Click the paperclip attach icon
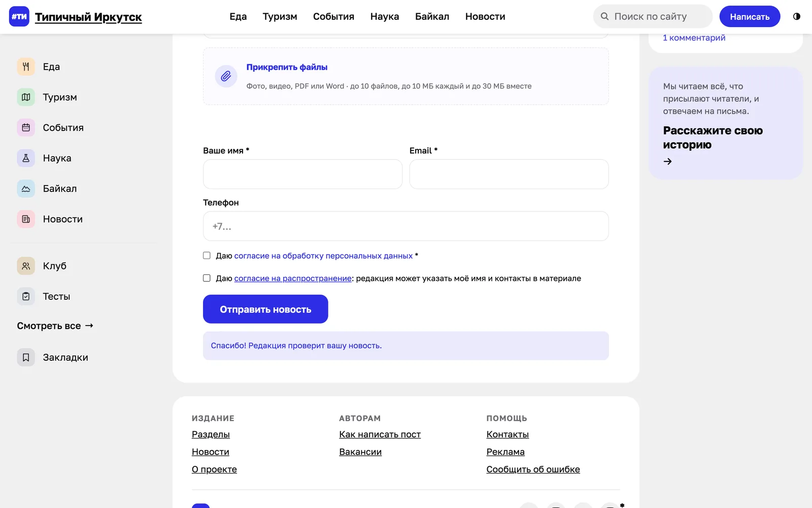The height and width of the screenshot is (508, 812). tap(226, 76)
